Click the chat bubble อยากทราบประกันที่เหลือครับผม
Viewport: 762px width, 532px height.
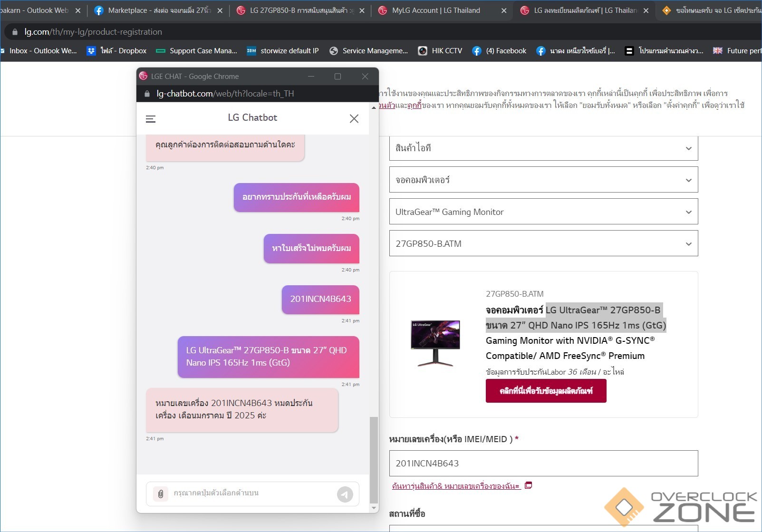coord(297,197)
